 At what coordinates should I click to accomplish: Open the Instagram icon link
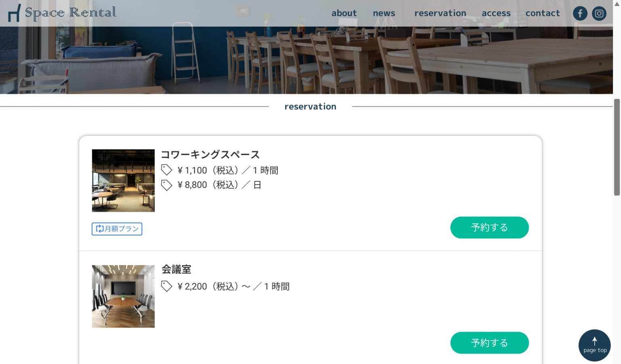click(x=599, y=13)
